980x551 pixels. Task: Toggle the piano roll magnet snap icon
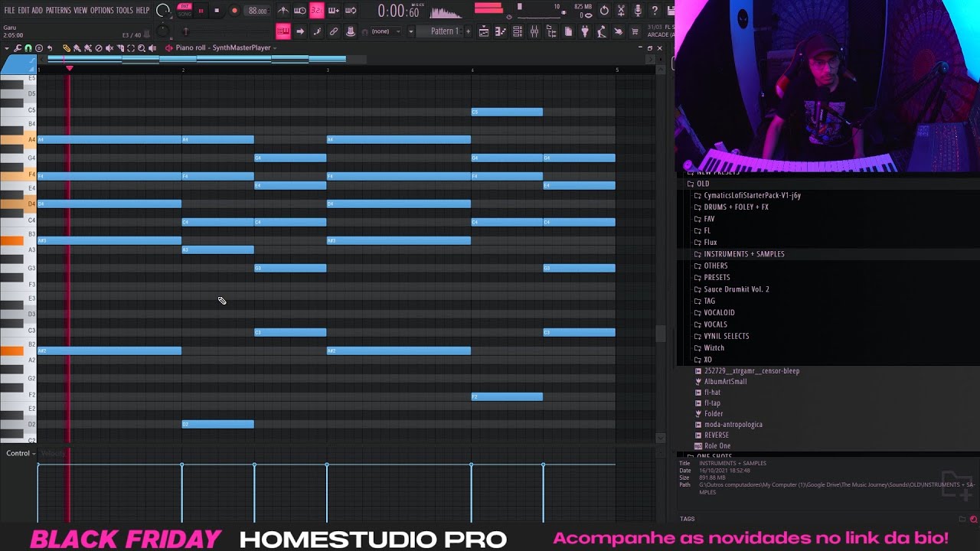click(x=28, y=48)
